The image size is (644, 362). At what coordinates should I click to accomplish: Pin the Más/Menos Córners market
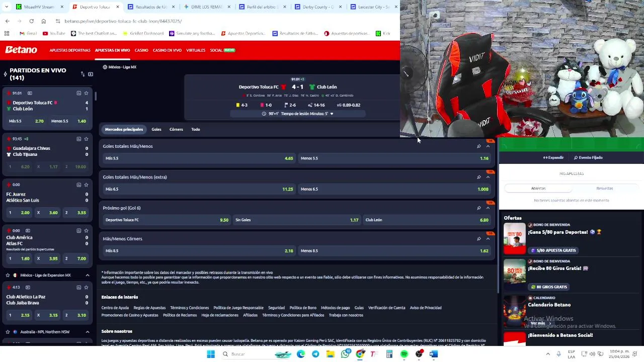click(x=478, y=239)
